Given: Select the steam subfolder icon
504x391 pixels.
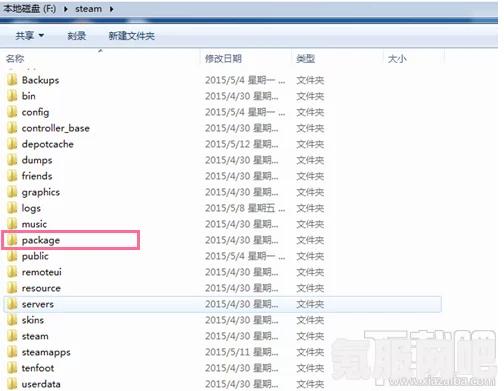Looking at the screenshot, I should pos(12,336).
